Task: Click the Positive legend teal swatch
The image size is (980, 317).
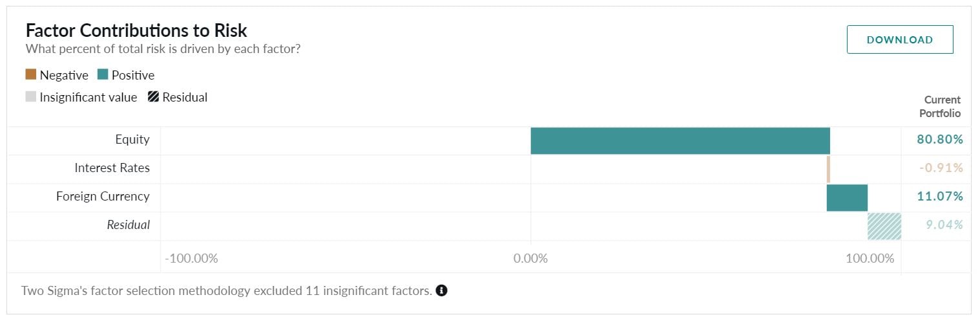Action: (103, 74)
